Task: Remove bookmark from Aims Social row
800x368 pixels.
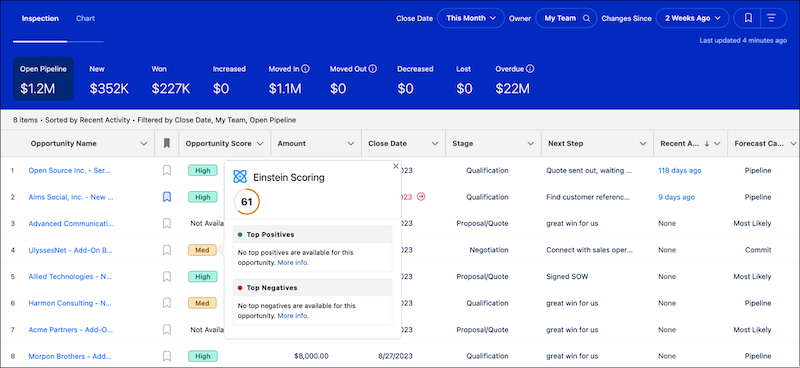Action: click(x=166, y=197)
